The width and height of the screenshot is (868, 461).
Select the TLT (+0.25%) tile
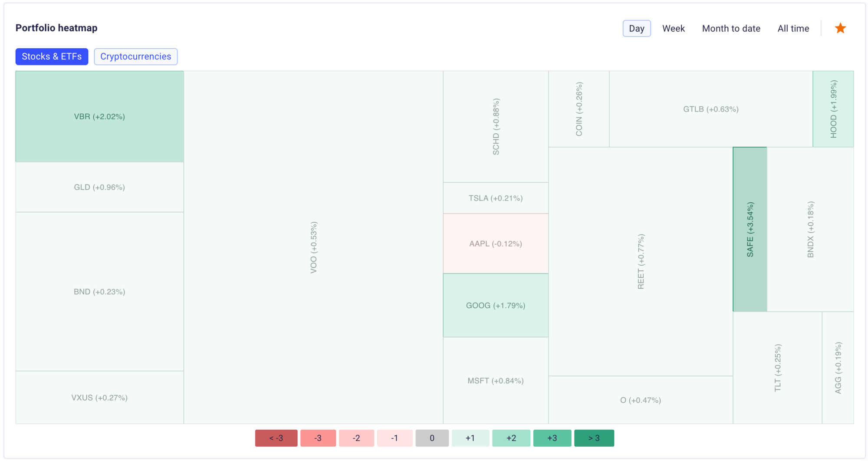pos(777,368)
